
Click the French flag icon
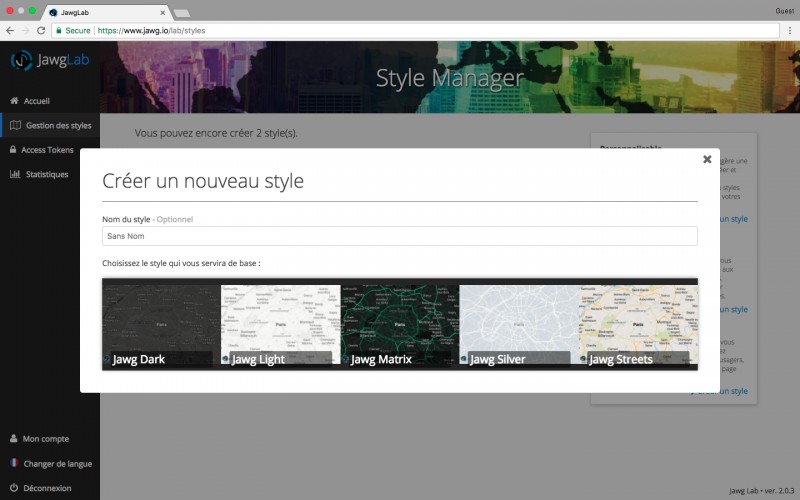point(14,463)
